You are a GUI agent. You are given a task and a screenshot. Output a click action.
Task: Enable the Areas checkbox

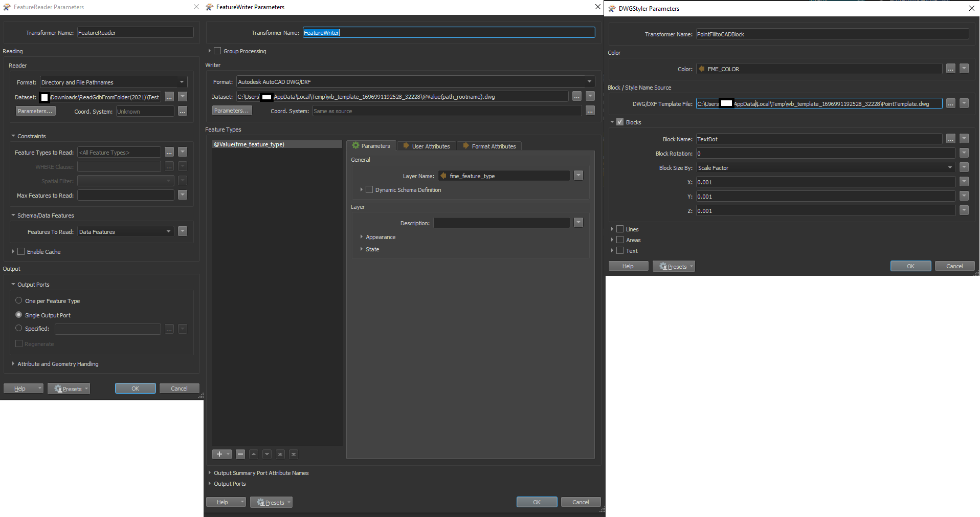[x=620, y=240]
